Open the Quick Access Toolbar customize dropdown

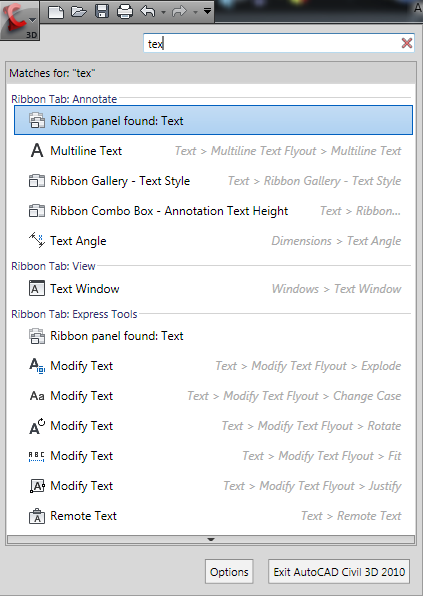point(208,11)
